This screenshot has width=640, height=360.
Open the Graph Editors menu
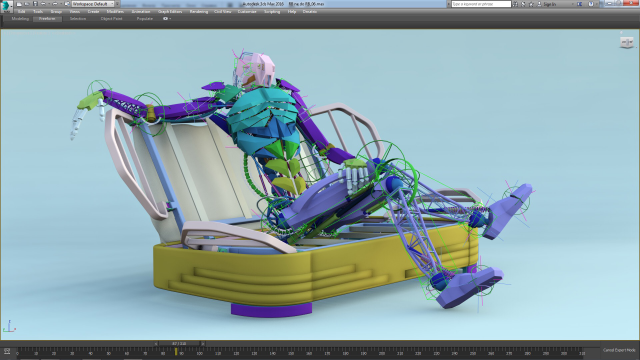click(170, 12)
